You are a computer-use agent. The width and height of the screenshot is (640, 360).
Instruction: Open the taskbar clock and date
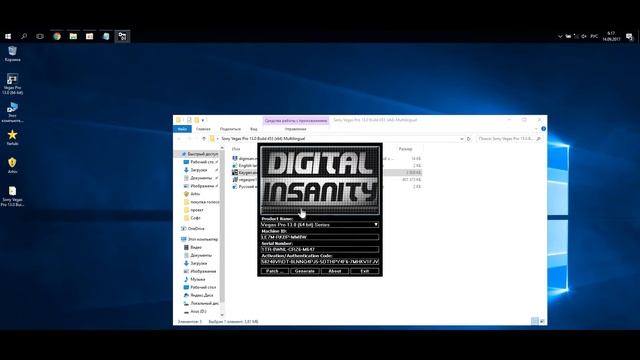pyautogui.click(x=611, y=36)
